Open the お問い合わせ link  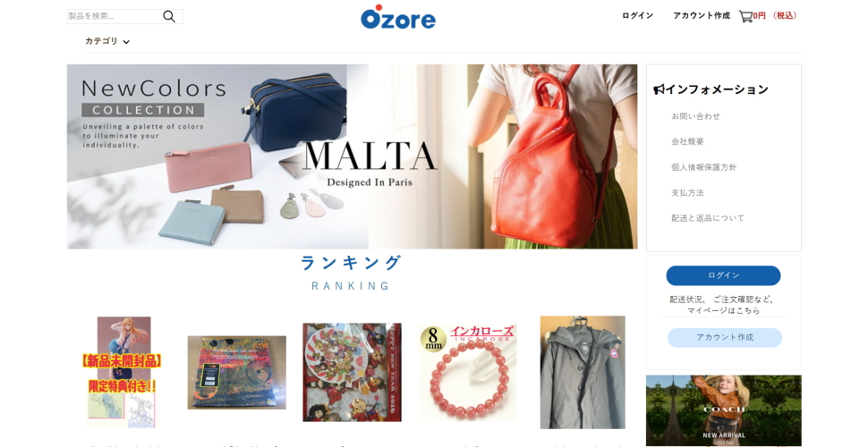click(696, 116)
